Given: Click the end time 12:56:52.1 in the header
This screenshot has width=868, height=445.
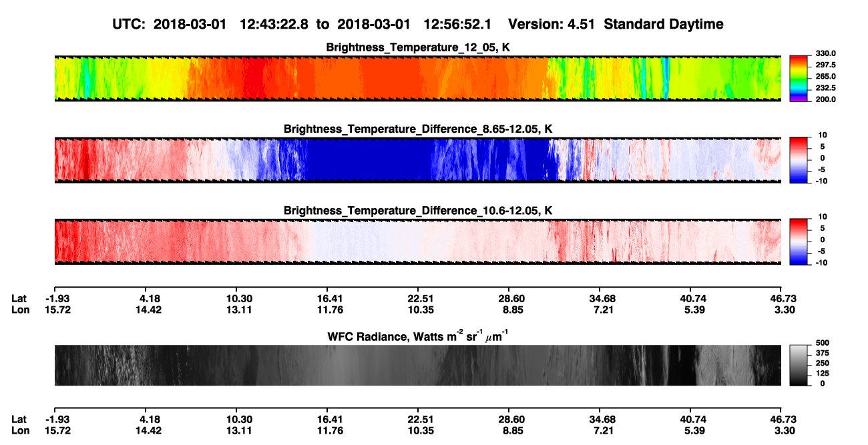Looking at the screenshot, I should click(457, 24).
